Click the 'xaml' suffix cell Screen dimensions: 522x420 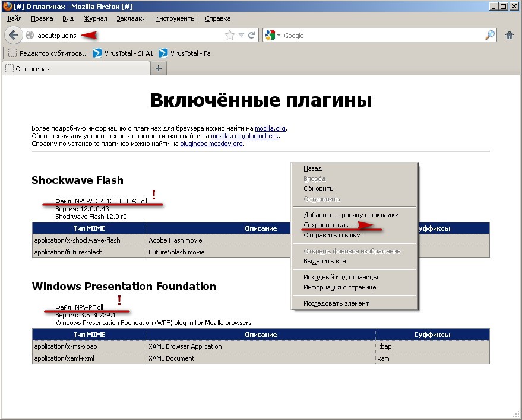[x=432, y=358]
